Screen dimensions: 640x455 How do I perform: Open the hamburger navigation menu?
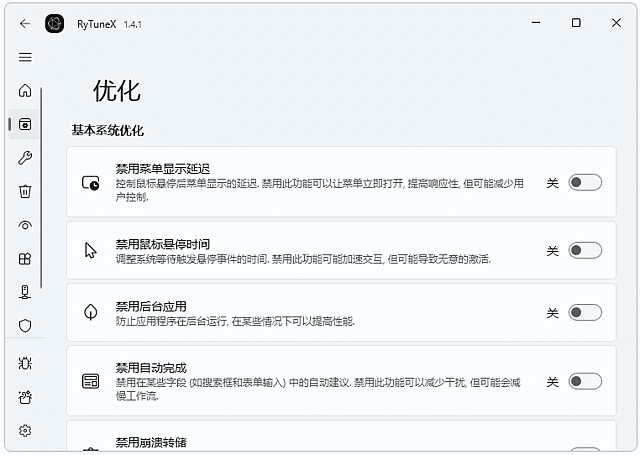coord(25,57)
